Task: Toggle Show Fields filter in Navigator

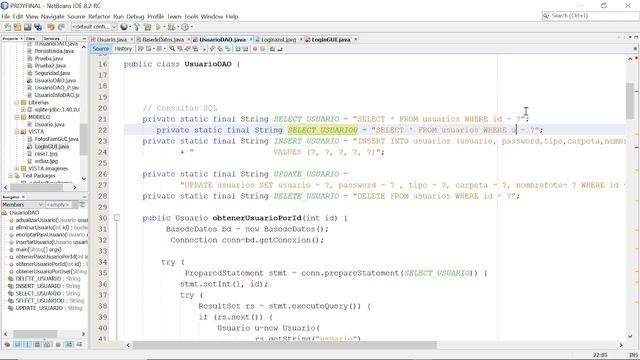Action: (x=17, y=345)
